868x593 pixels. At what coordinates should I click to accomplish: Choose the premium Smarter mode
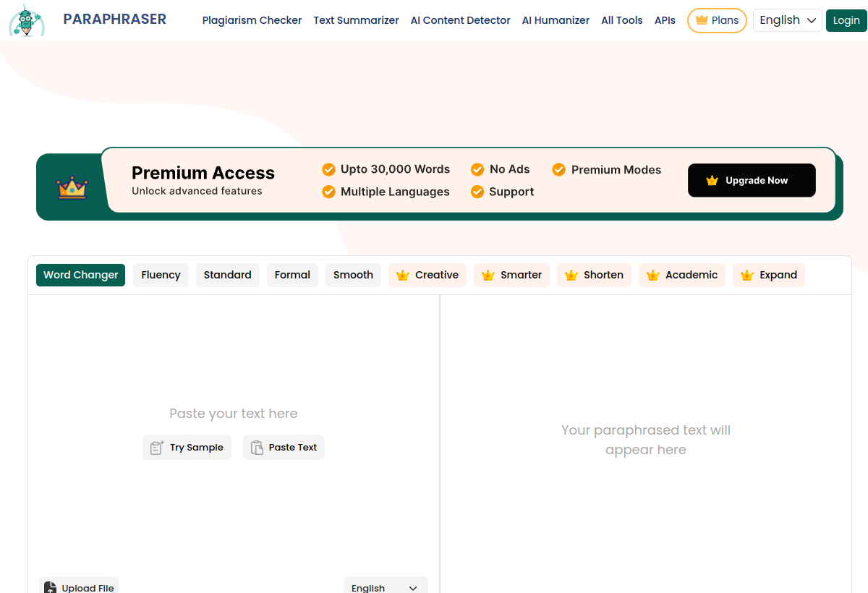click(x=511, y=275)
